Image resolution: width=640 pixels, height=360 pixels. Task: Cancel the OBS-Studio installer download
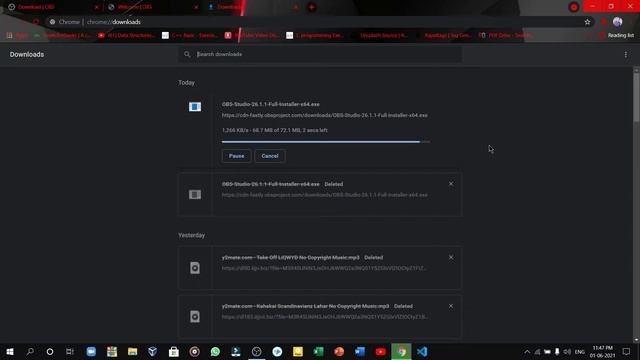click(x=270, y=156)
